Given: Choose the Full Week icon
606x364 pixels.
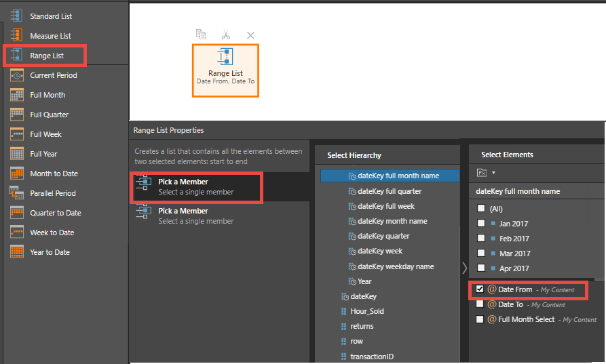Looking at the screenshot, I should coord(16,134).
